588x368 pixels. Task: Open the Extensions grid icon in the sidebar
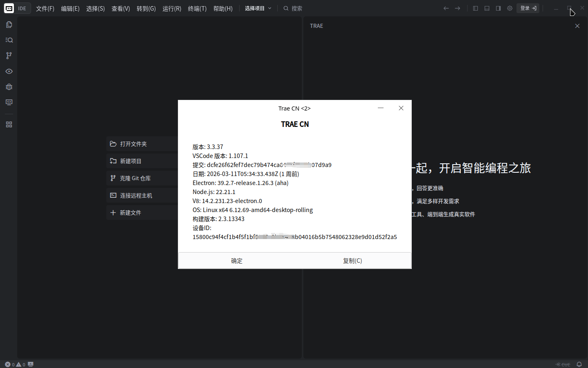[x=9, y=124]
